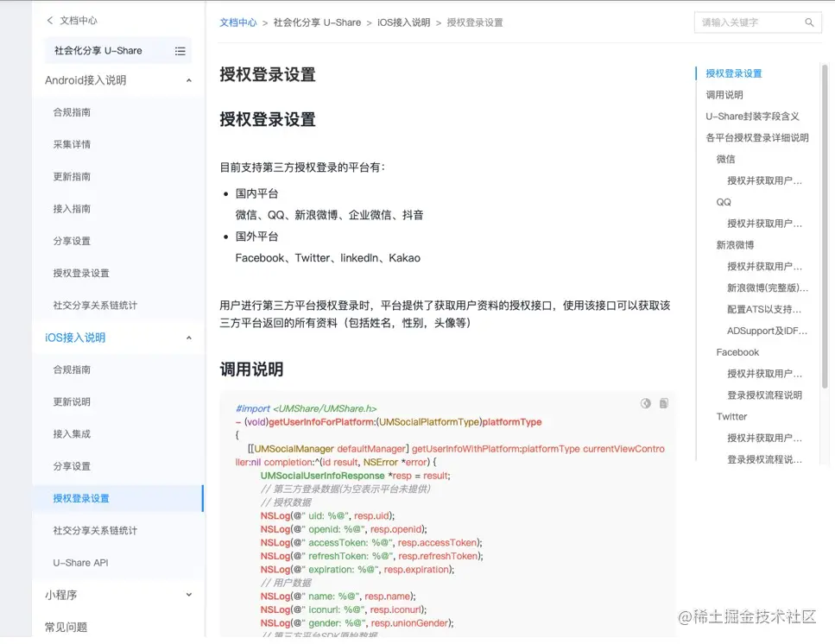Jump to 调用说明 in outline

pos(724,95)
